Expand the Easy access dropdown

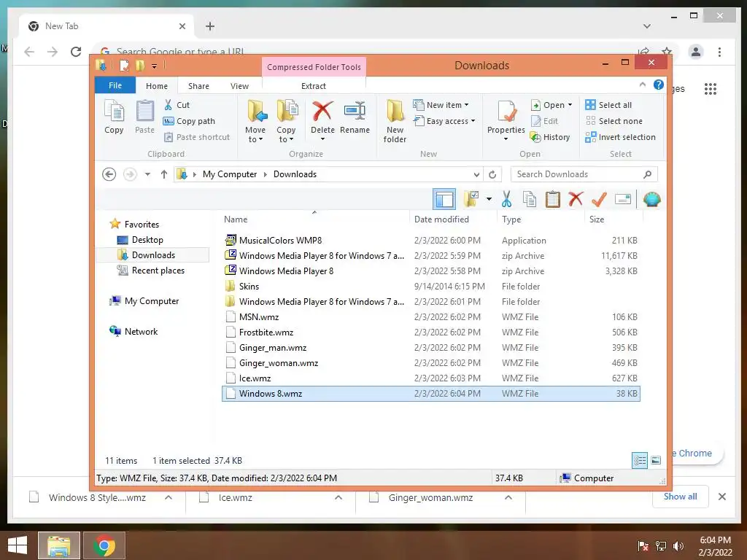tap(444, 121)
